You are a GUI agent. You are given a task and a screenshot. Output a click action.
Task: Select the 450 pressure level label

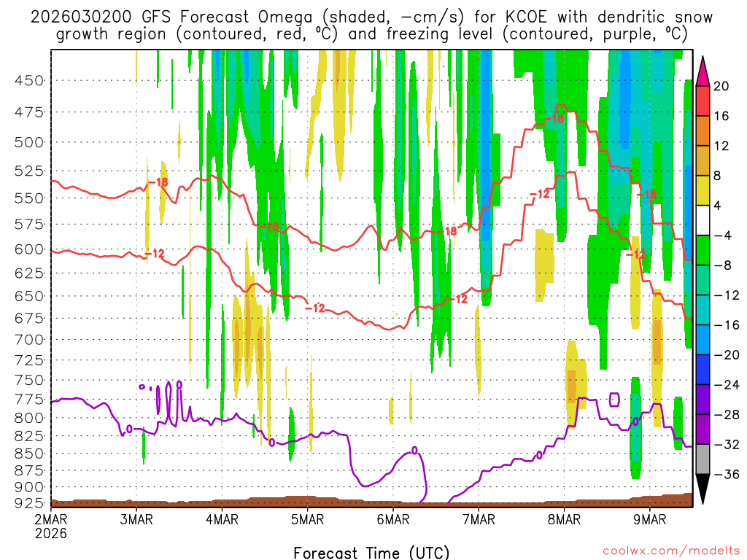click(x=29, y=80)
